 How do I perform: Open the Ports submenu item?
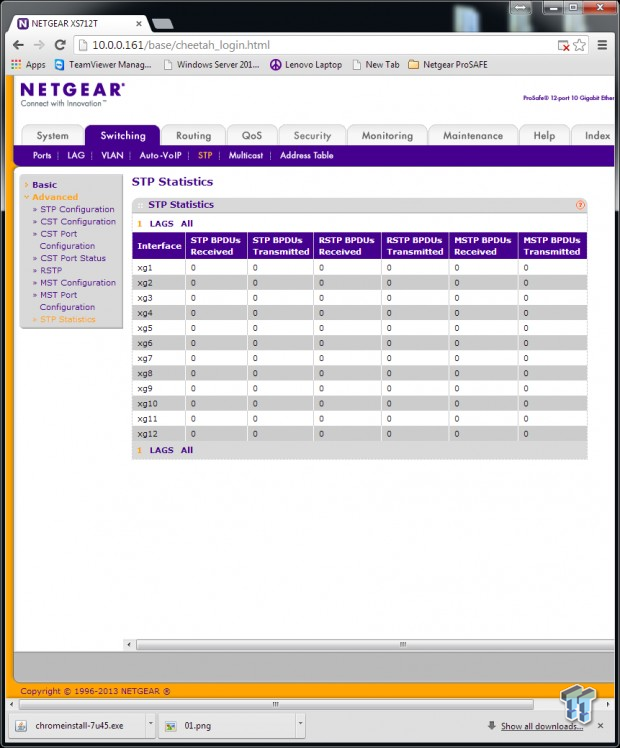[42, 156]
